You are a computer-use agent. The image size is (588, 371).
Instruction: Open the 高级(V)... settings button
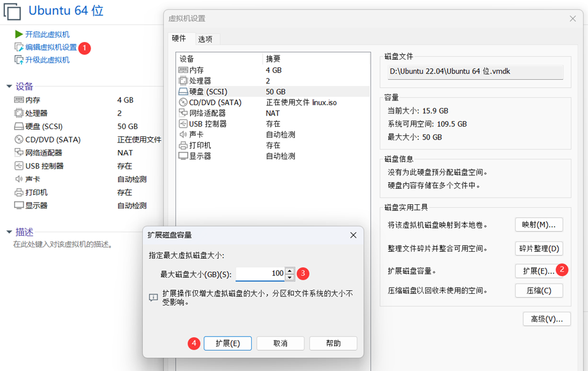click(x=547, y=319)
